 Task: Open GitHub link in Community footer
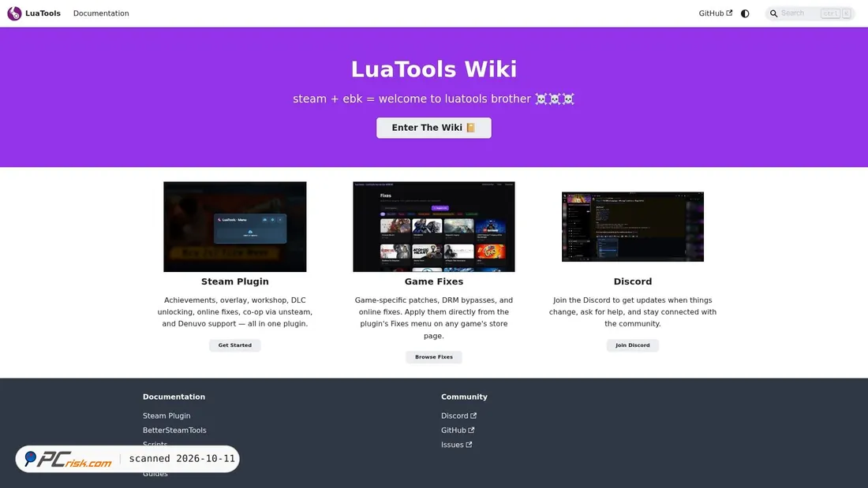[457, 430]
